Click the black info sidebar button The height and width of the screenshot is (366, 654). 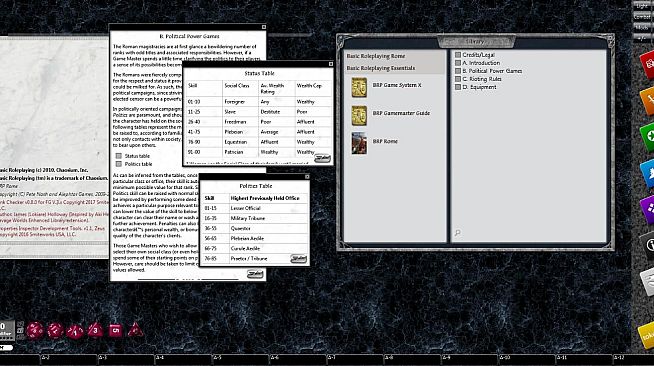[648, 245]
